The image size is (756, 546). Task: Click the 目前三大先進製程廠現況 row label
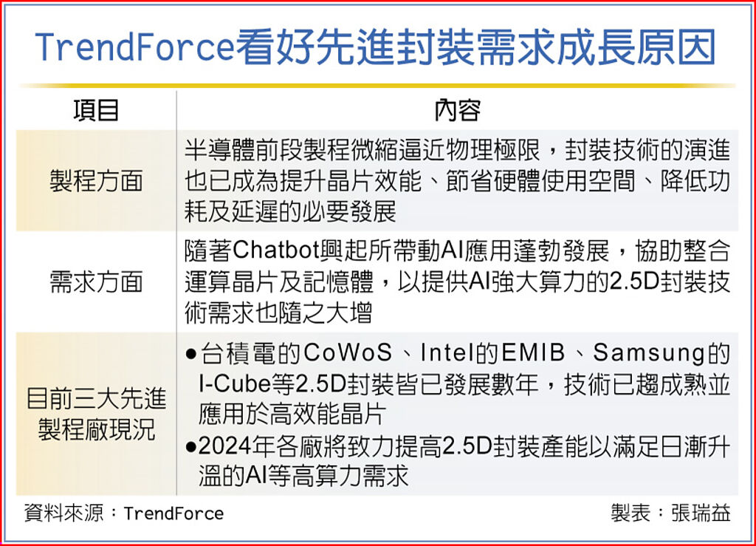96,413
